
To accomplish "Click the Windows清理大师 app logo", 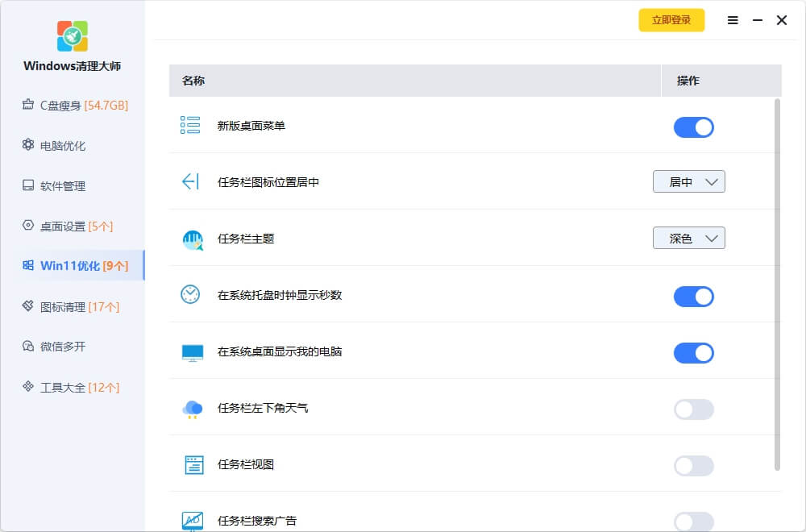I will coord(73,36).
